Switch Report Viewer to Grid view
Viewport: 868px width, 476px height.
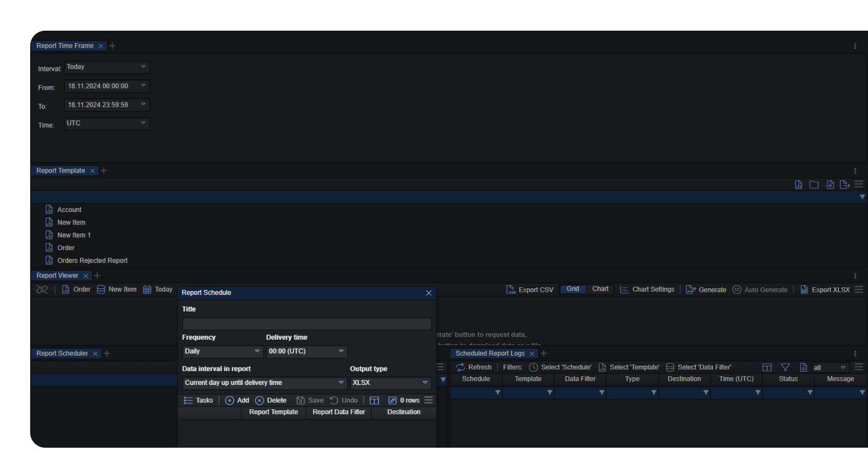(x=573, y=289)
